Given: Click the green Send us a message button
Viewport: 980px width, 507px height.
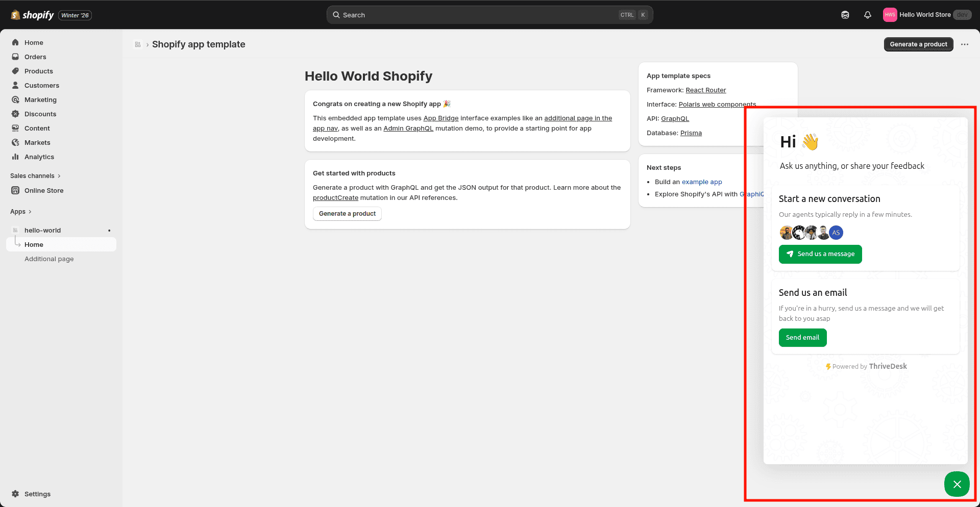Looking at the screenshot, I should coord(820,254).
